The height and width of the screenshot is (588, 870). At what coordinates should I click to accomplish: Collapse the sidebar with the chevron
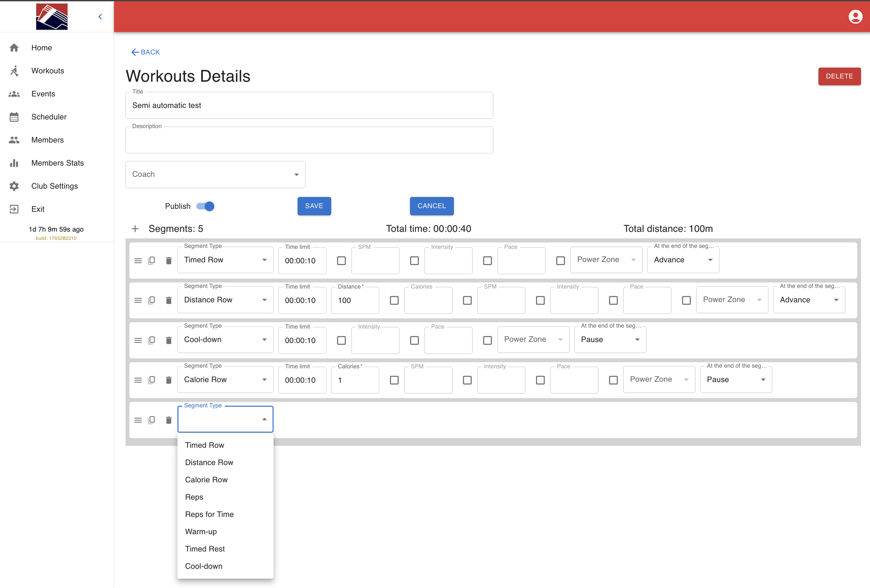point(100,16)
